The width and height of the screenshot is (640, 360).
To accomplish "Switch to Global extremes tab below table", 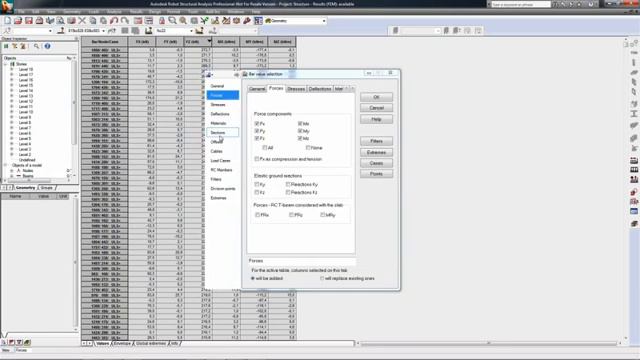I will tap(151, 344).
